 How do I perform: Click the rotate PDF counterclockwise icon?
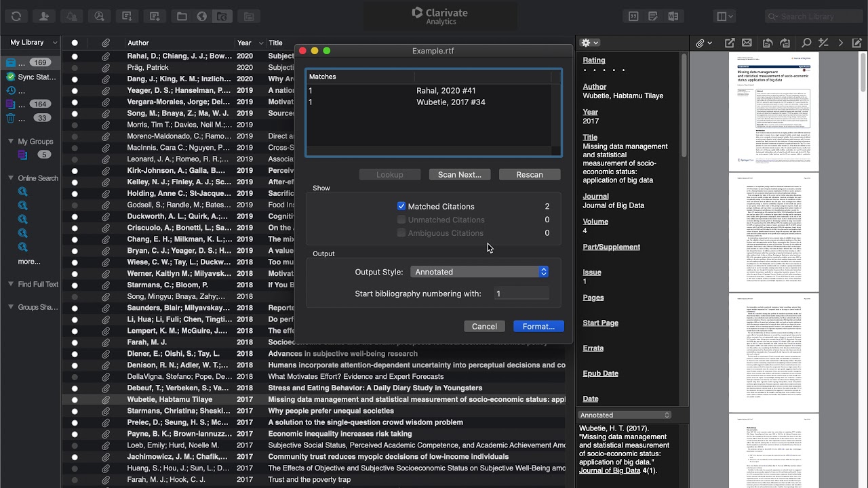tap(768, 43)
